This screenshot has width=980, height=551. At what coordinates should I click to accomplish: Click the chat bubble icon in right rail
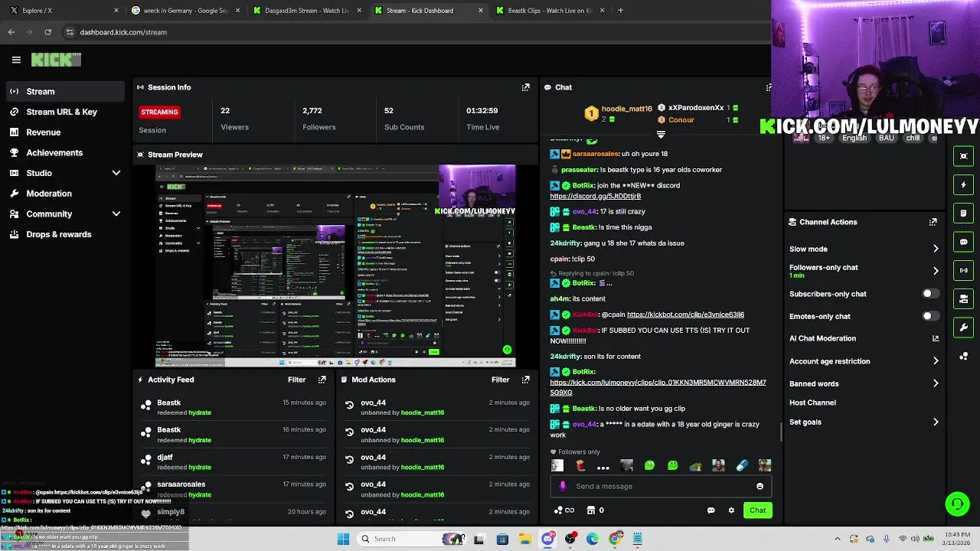point(964,242)
